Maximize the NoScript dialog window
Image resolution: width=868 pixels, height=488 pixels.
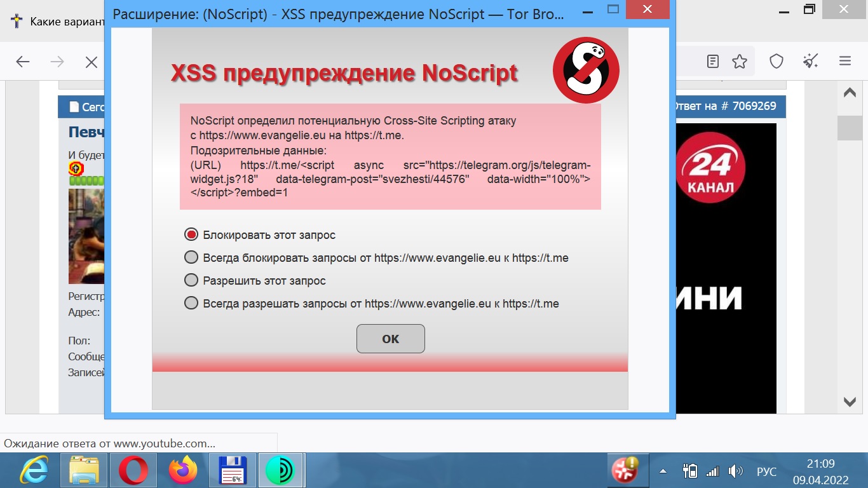tap(613, 9)
